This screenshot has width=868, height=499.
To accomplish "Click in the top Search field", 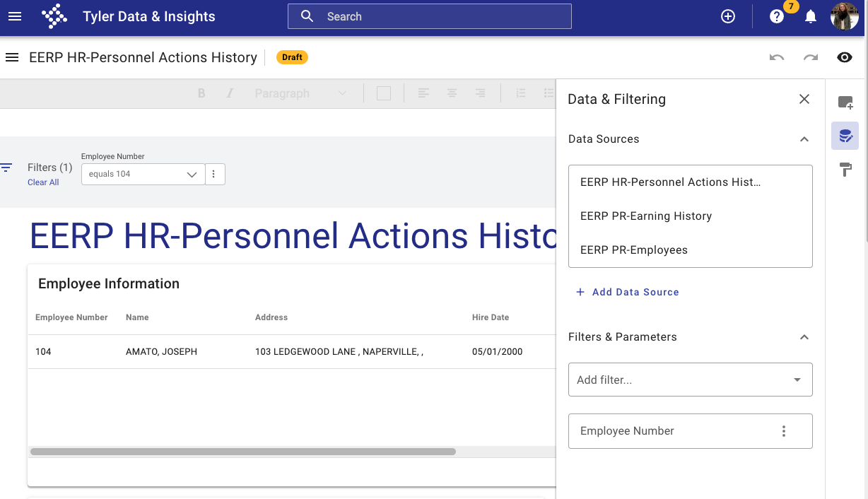I will (x=430, y=16).
